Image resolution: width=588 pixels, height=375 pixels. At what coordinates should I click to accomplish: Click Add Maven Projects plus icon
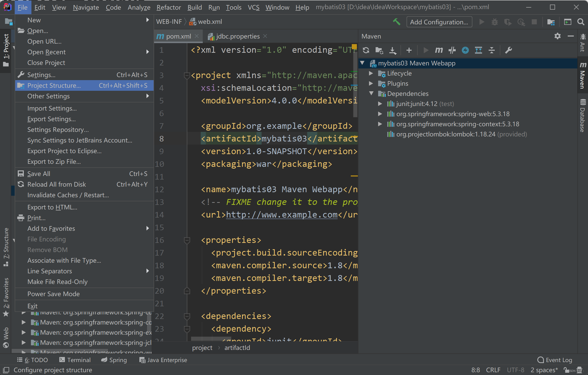(x=409, y=50)
